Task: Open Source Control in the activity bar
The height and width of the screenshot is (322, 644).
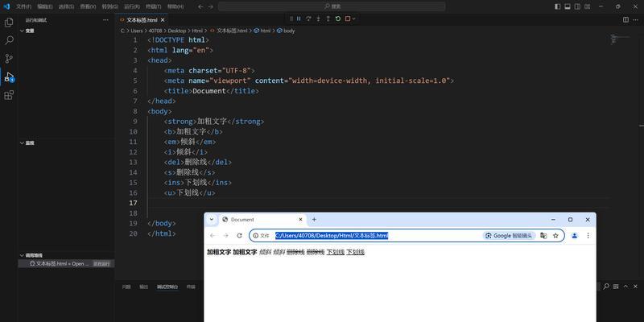Action: pyautogui.click(x=9, y=58)
